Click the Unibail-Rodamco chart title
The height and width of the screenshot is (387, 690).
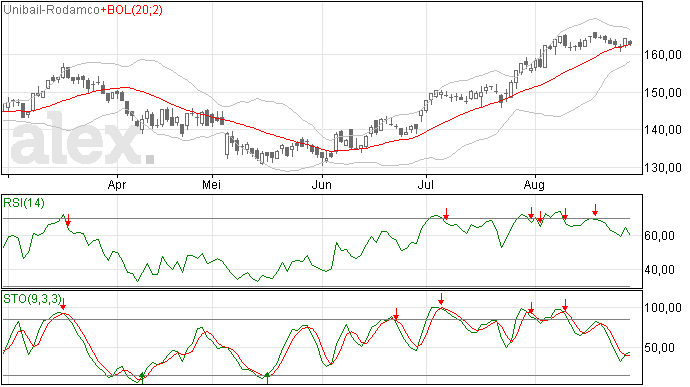tap(51, 10)
